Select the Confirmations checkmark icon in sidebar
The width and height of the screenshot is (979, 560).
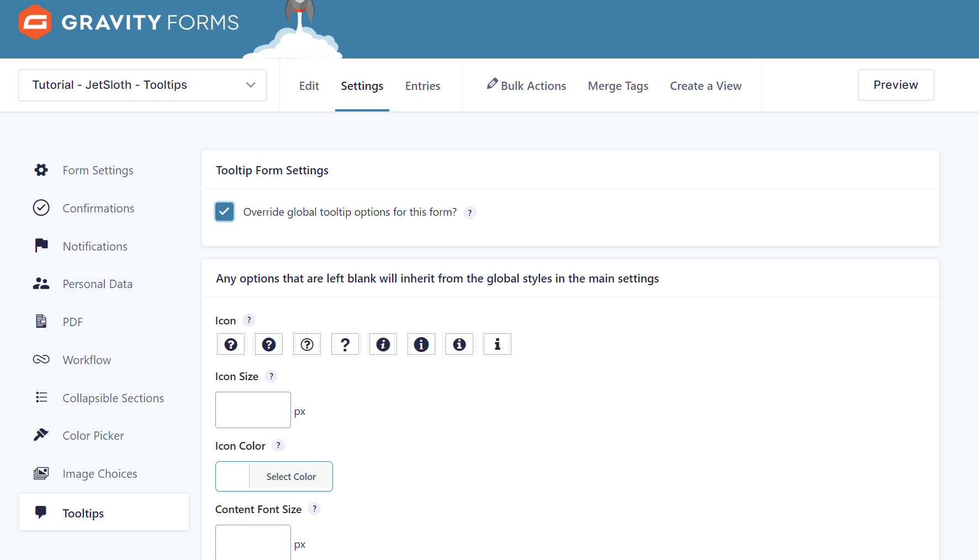pyautogui.click(x=41, y=208)
